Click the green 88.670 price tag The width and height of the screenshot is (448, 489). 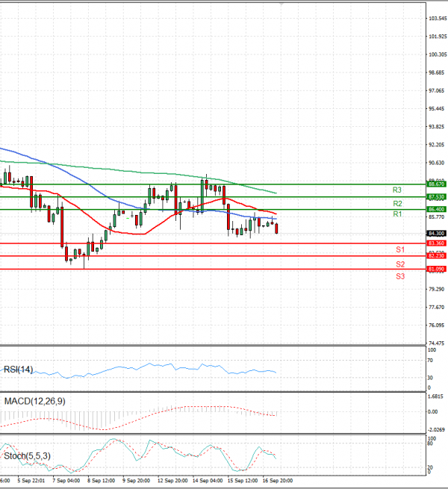click(436, 184)
